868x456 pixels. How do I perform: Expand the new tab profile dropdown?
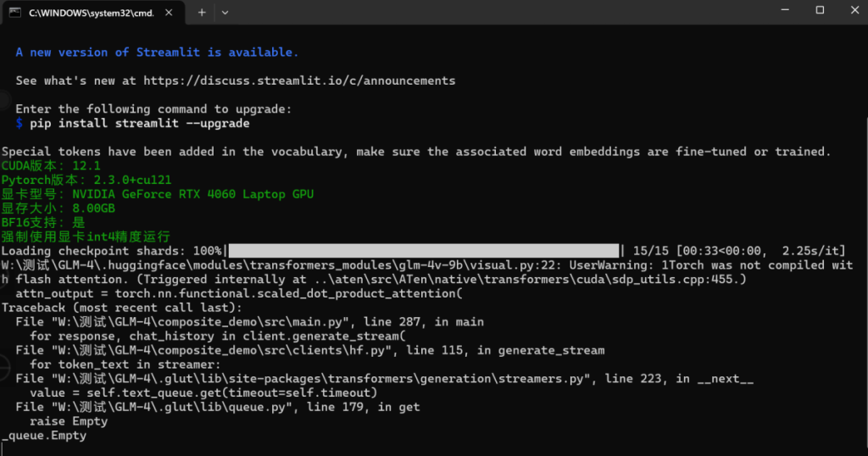225,13
